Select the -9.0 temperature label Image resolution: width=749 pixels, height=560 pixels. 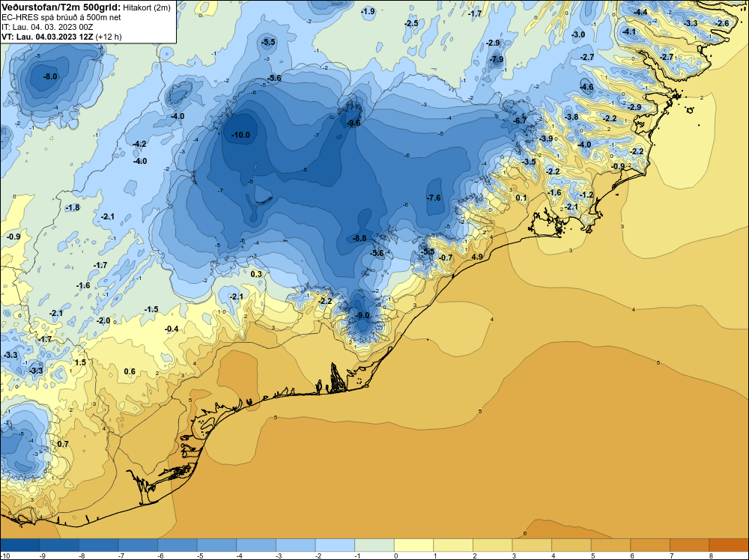[363, 316]
